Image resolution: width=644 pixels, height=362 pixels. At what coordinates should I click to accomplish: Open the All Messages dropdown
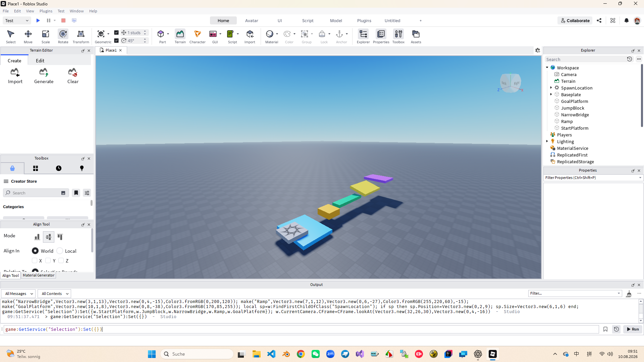19,294
